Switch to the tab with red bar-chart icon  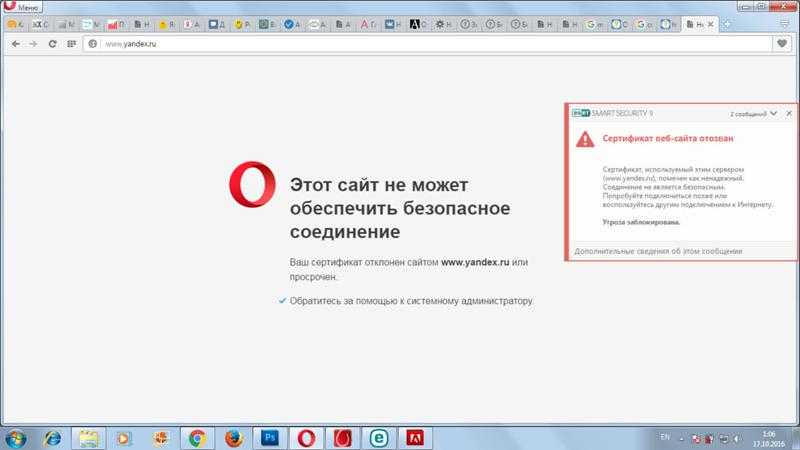pos(116,24)
